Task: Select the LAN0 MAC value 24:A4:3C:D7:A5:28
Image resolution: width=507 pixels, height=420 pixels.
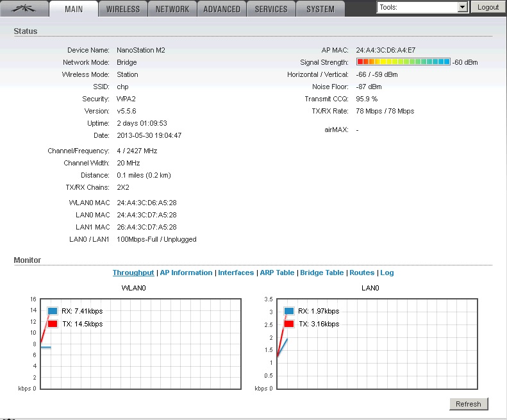Action: coord(147,215)
